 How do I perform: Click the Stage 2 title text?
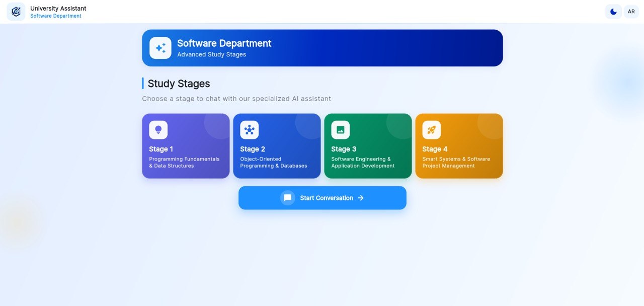[253, 149]
